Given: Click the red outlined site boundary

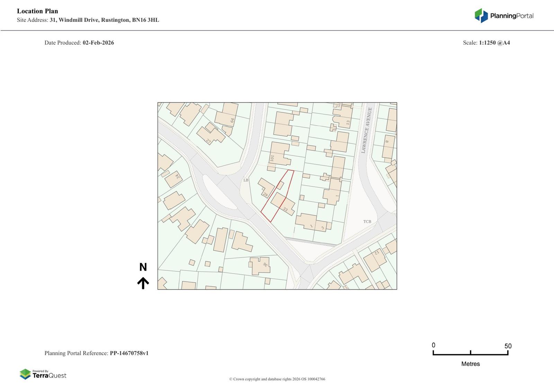Looking at the screenshot, I should (277, 196).
